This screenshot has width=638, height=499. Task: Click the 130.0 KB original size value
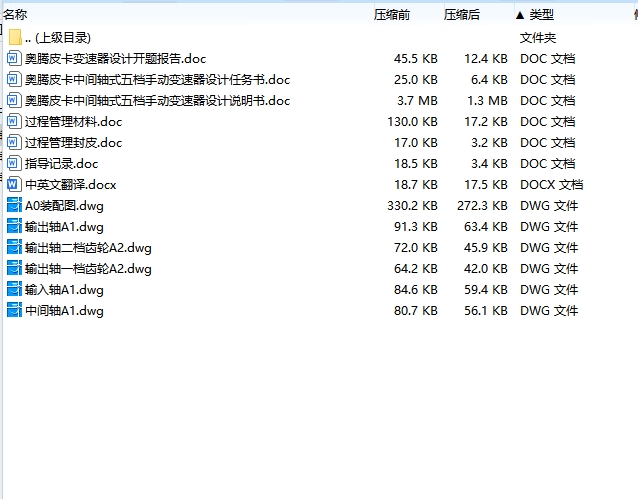pos(412,122)
